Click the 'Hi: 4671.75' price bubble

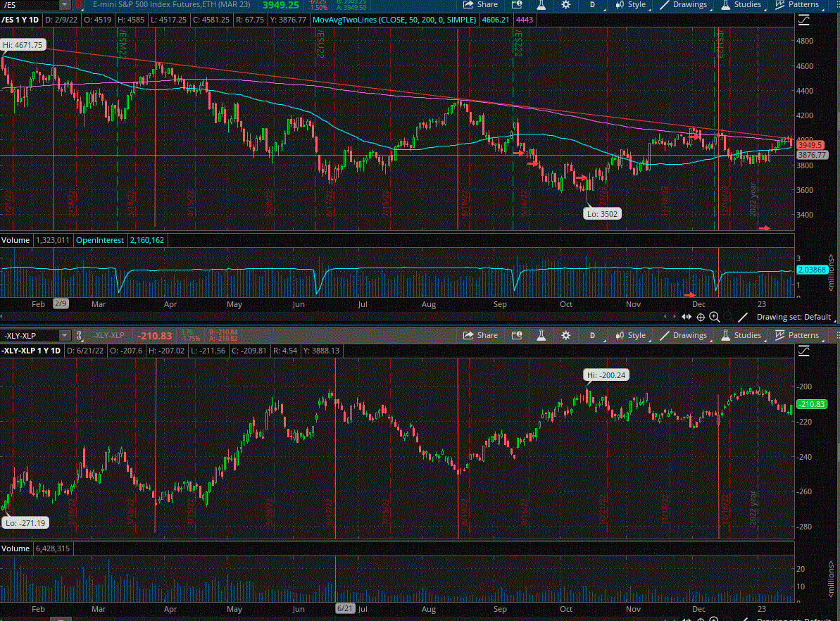tap(23, 45)
